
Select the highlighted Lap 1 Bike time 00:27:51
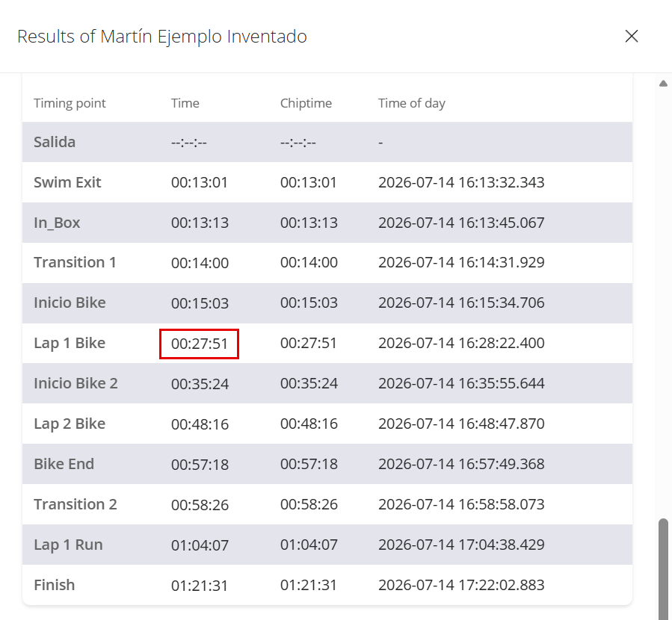[x=199, y=344]
